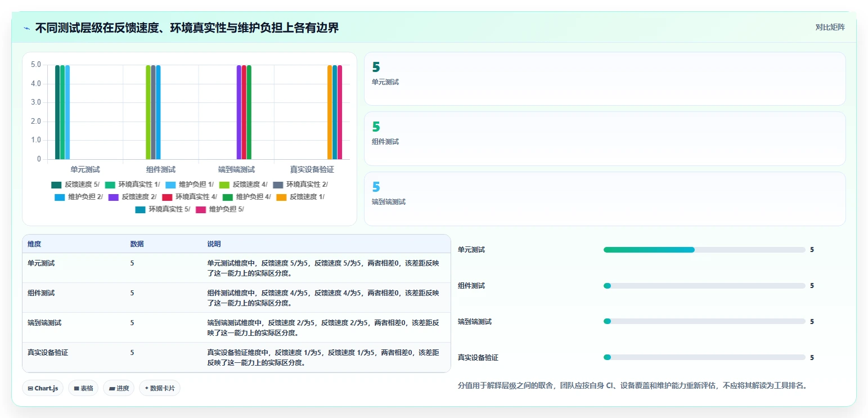Click the 端到端测试 label in progress list

point(475,322)
